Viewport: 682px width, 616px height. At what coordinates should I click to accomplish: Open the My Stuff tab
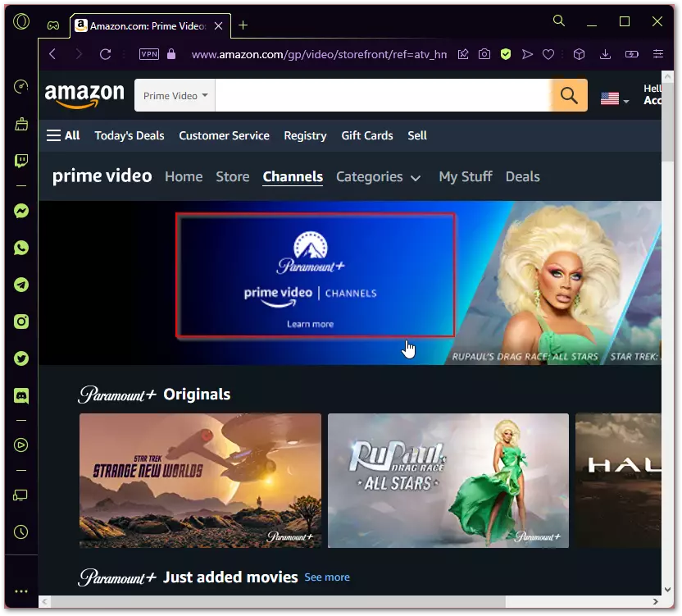[x=466, y=176]
